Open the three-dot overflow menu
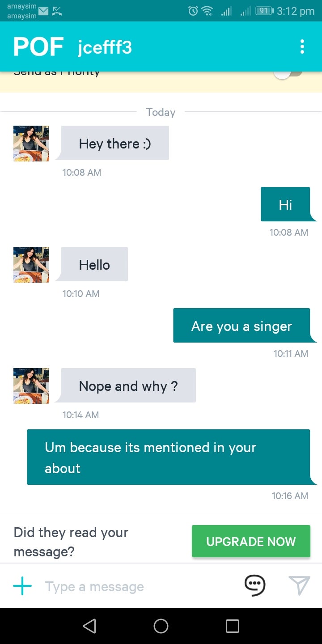This screenshot has height=644, width=322. click(302, 47)
